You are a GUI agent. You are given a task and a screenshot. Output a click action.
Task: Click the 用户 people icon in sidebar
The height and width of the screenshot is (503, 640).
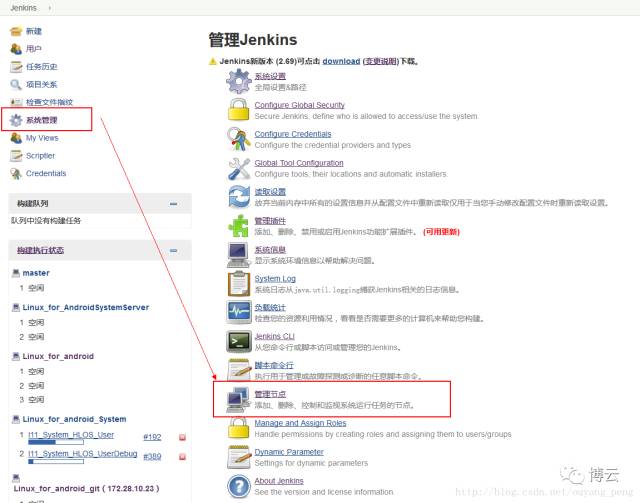16,49
